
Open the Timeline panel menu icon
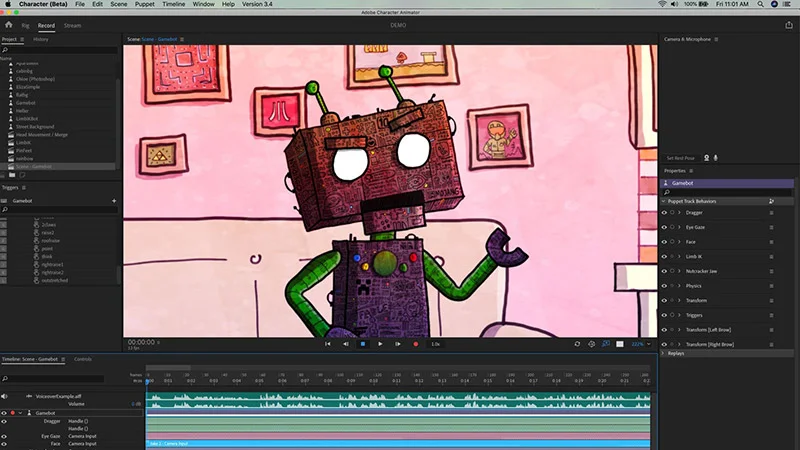pos(63,359)
